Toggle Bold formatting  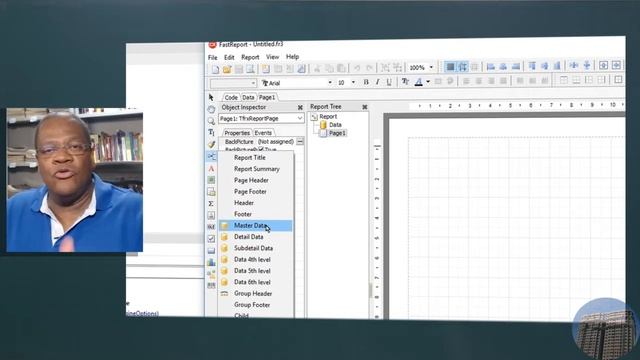[366, 82]
